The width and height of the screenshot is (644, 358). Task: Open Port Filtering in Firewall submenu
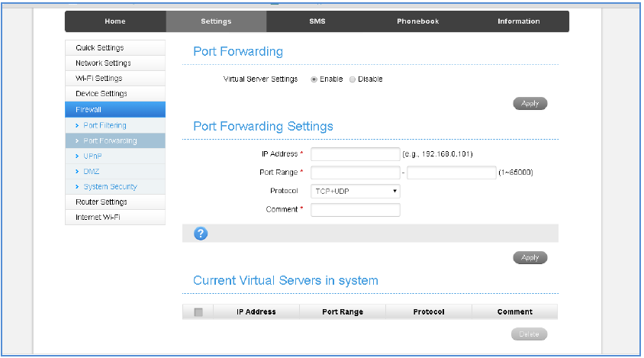click(105, 125)
